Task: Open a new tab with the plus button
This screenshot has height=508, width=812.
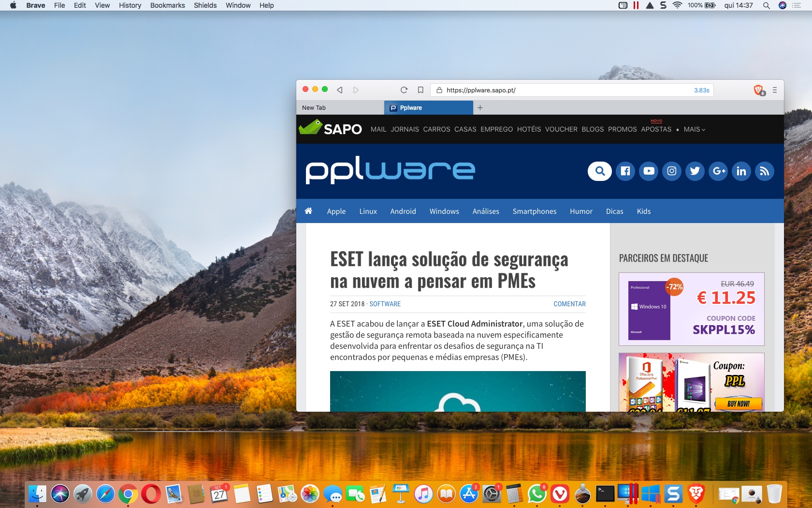Action: pos(480,107)
